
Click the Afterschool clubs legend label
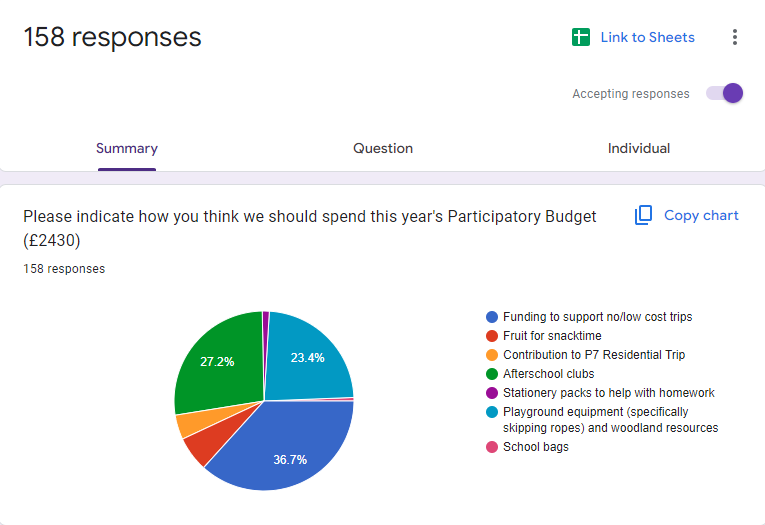click(549, 374)
